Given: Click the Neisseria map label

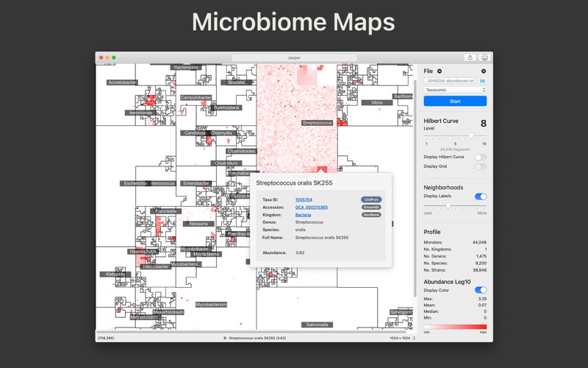Looking at the screenshot, I should pos(198,224).
